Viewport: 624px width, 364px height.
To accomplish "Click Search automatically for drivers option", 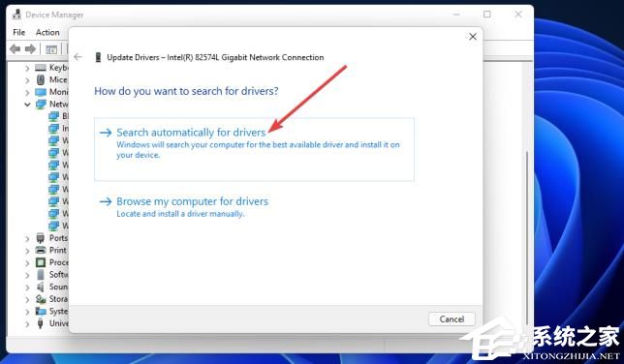I will [x=254, y=149].
